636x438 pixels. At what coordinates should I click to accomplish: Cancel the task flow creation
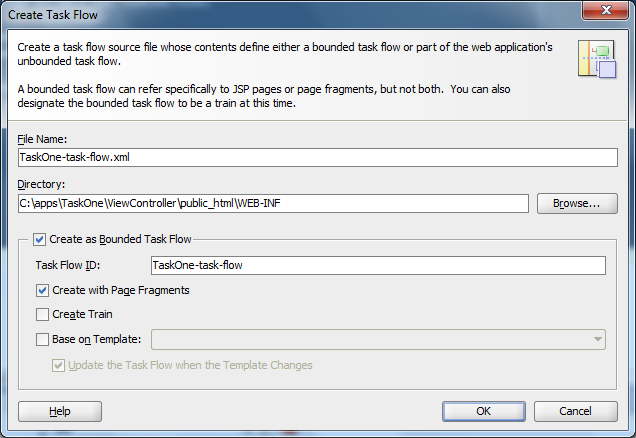[575, 411]
